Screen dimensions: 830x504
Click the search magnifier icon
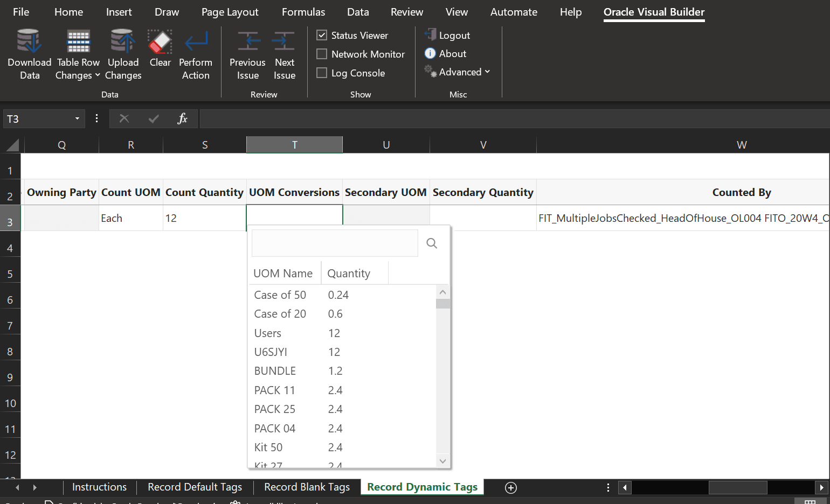[432, 243]
